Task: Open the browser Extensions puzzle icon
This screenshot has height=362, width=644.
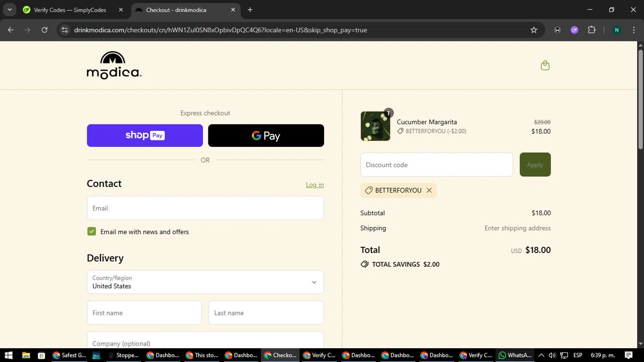Action: coord(592,30)
